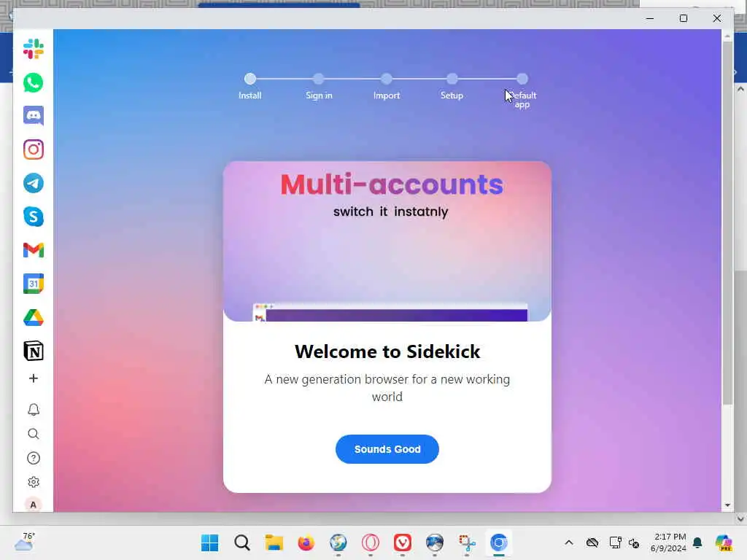Maximize the Sidekick window
This screenshot has width=747, height=560.
point(683,18)
